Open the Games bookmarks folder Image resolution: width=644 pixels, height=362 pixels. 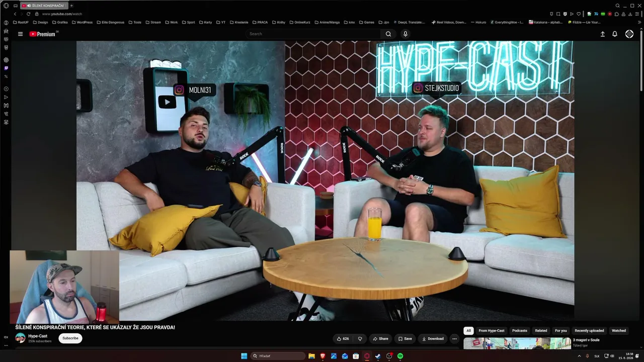(366, 23)
